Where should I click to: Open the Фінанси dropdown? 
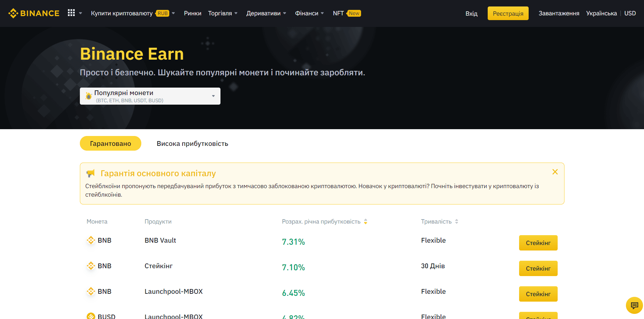point(310,13)
